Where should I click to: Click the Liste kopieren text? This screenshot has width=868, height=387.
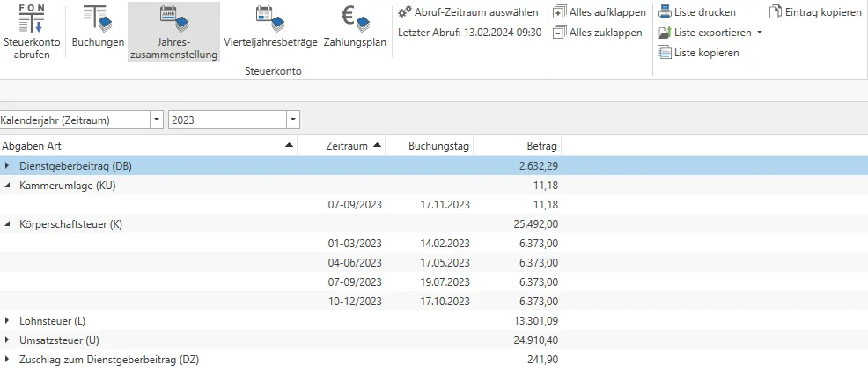706,53
